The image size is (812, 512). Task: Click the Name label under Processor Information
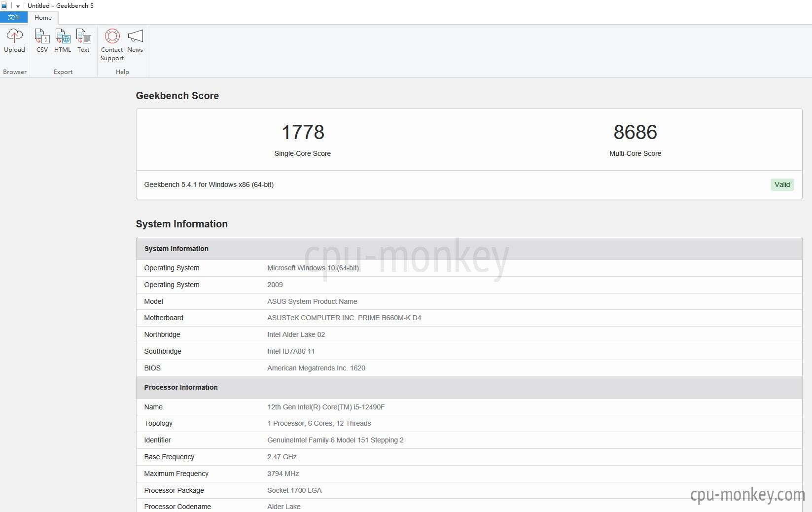coord(153,407)
